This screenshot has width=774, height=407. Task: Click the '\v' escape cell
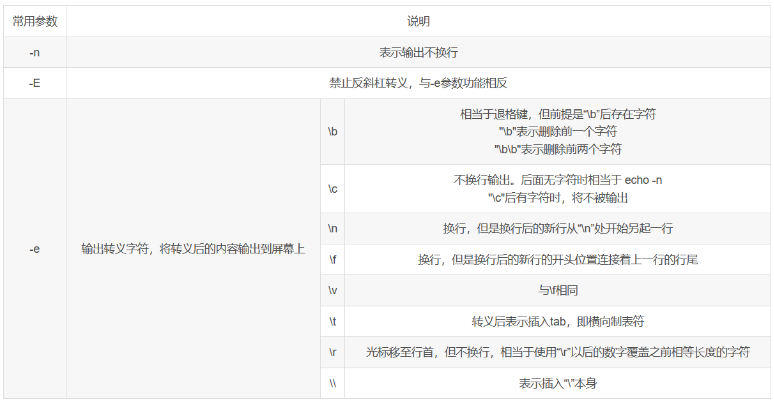[x=332, y=291]
